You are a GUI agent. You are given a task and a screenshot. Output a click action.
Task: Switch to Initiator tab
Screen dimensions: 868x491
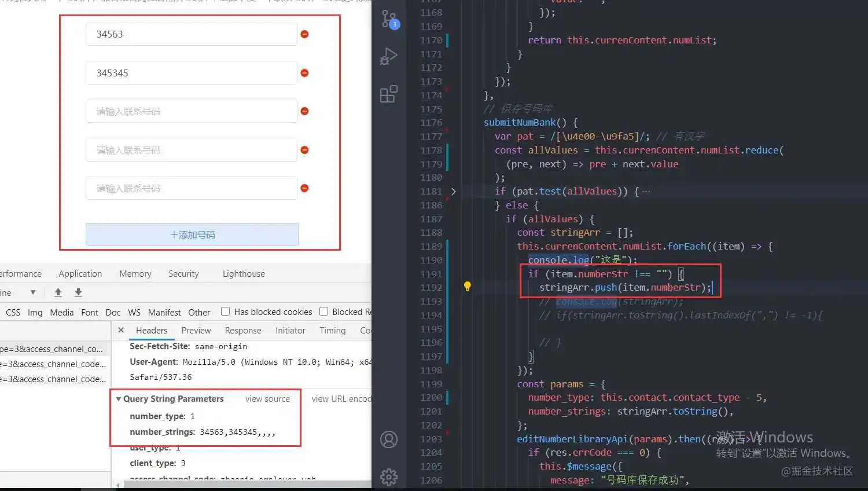tap(290, 330)
